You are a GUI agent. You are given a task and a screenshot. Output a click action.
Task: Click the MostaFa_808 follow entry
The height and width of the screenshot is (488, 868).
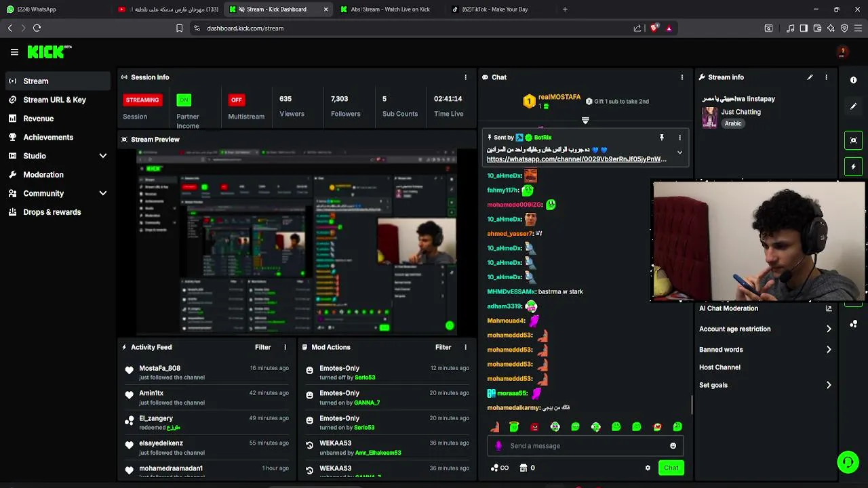[208, 373]
